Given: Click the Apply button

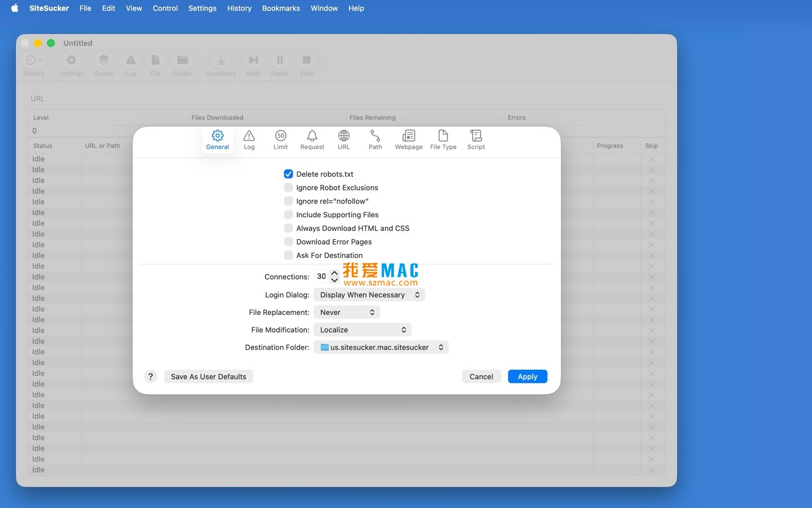Looking at the screenshot, I should (527, 376).
